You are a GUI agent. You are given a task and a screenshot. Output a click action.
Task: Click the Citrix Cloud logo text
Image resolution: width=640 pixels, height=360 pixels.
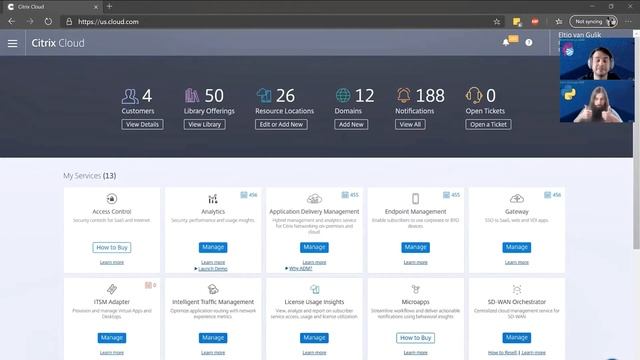coord(58,43)
